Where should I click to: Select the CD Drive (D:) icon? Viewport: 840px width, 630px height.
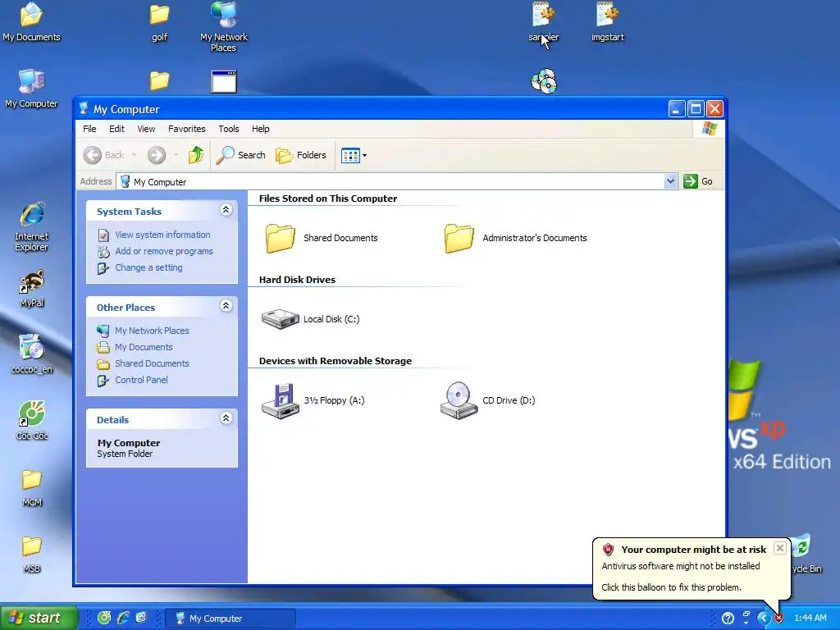pyautogui.click(x=459, y=400)
